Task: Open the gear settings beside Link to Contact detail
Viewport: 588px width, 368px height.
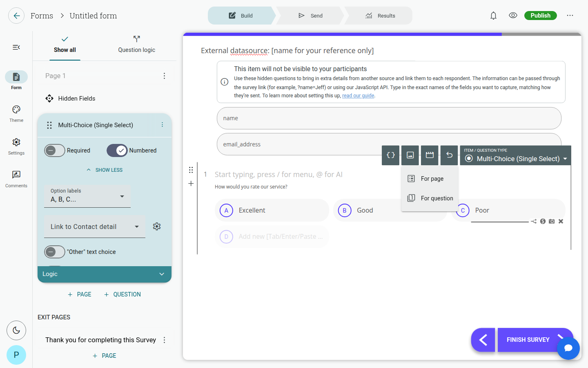Action: click(157, 227)
